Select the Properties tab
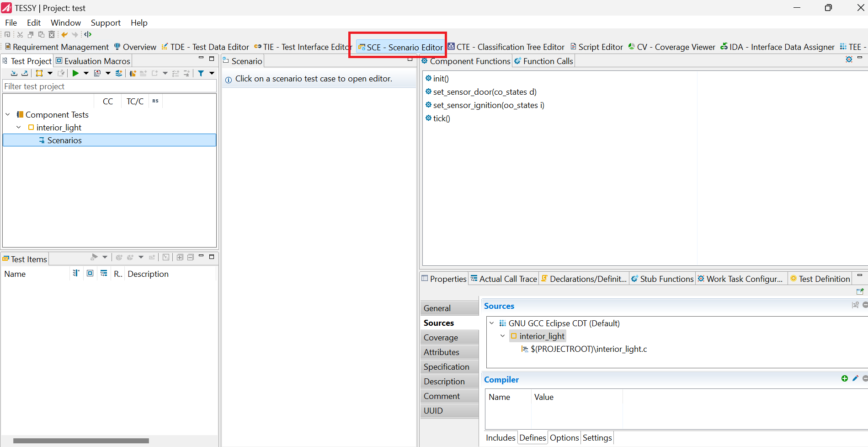Image resolution: width=868 pixels, height=447 pixels. pyautogui.click(x=444, y=279)
